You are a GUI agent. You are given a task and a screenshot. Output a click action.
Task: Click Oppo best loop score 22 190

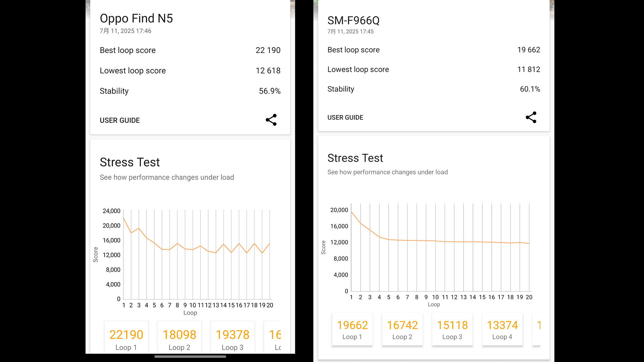[x=268, y=50]
